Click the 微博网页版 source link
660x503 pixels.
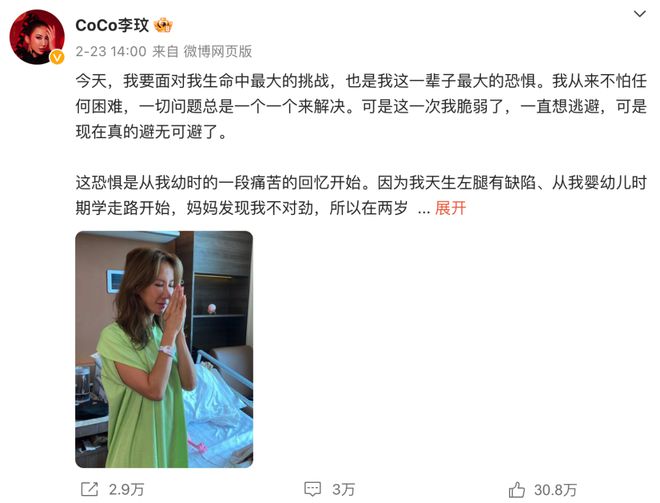218,52
